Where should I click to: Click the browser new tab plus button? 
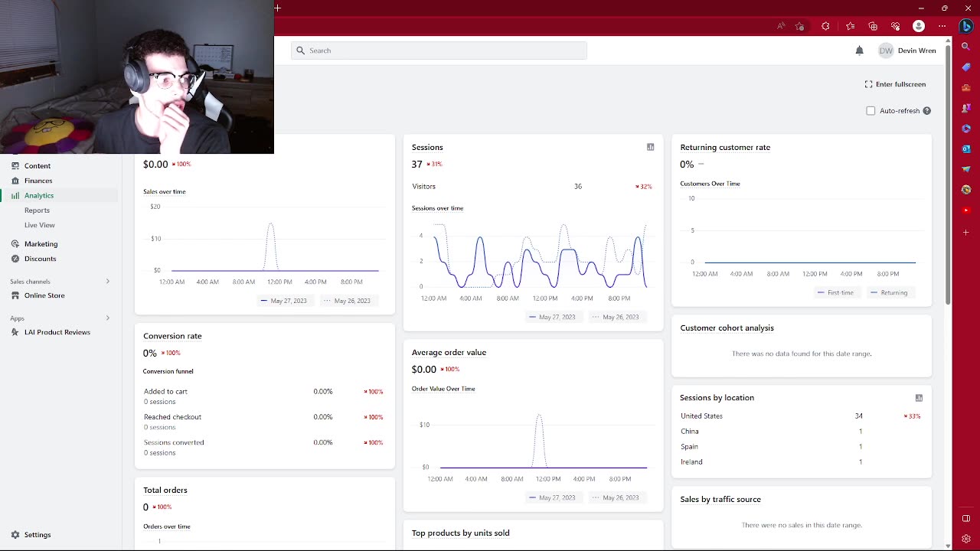pos(277,8)
